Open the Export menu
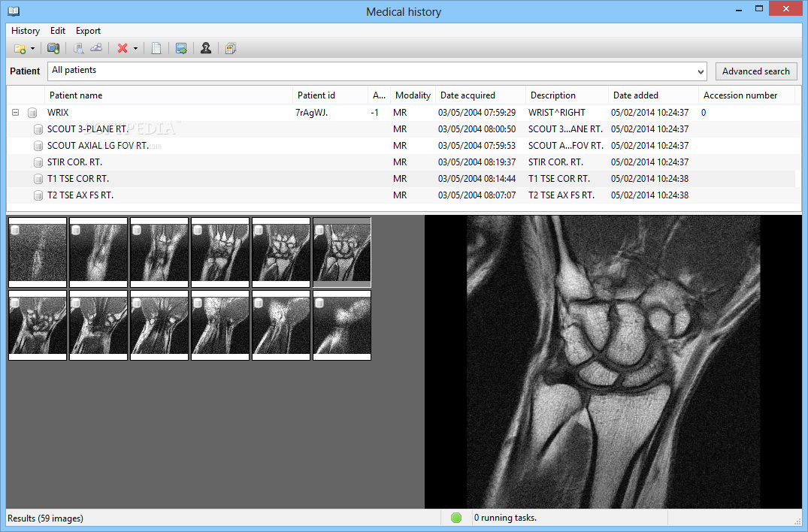 88,31
